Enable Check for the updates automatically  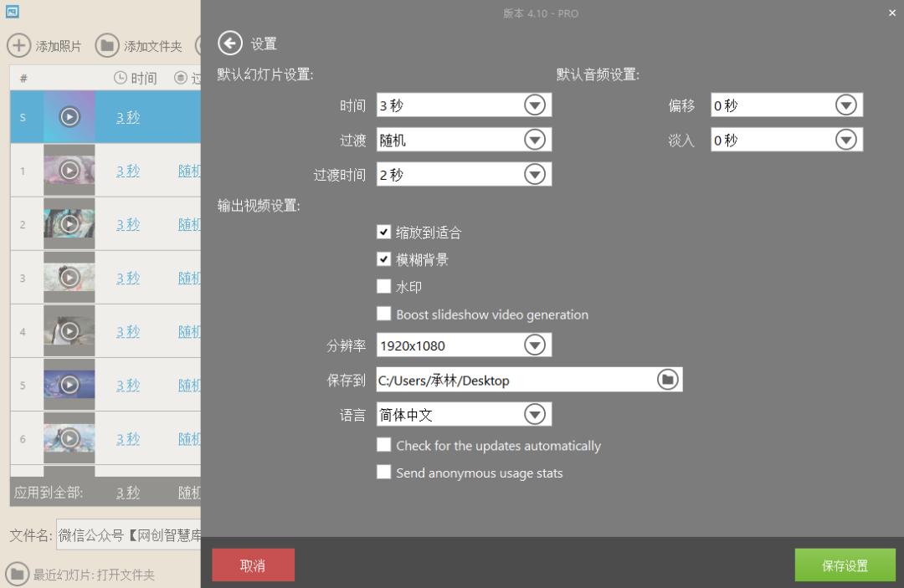(383, 445)
